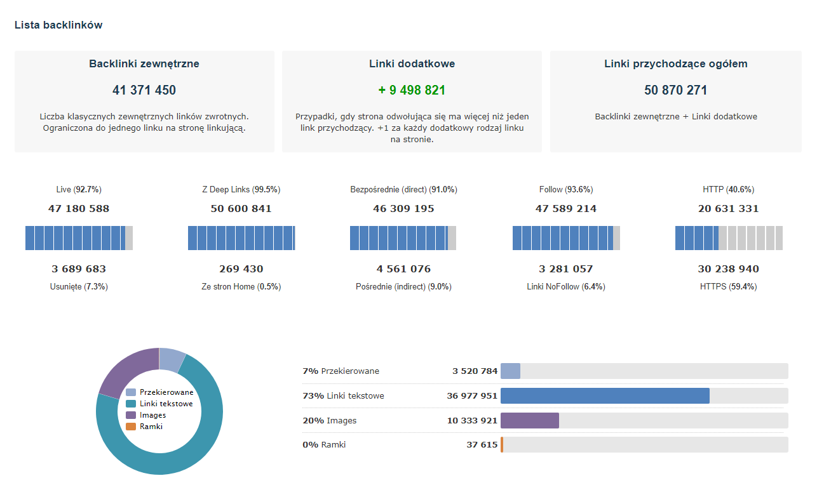This screenshot has height=504, width=824.
Task: Click the Linki tekstowe text in donut legend
Action: (166, 404)
